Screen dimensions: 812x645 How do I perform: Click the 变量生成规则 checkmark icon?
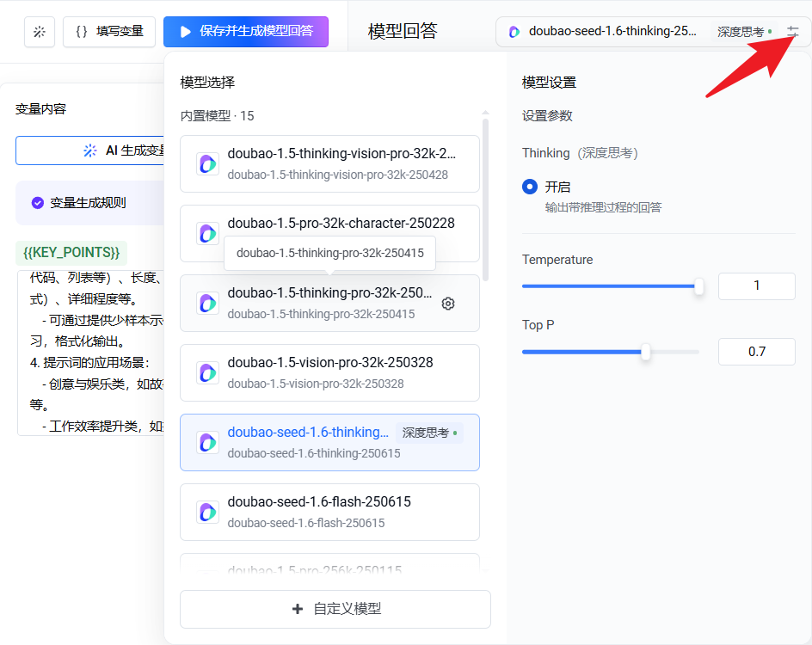pos(37,203)
